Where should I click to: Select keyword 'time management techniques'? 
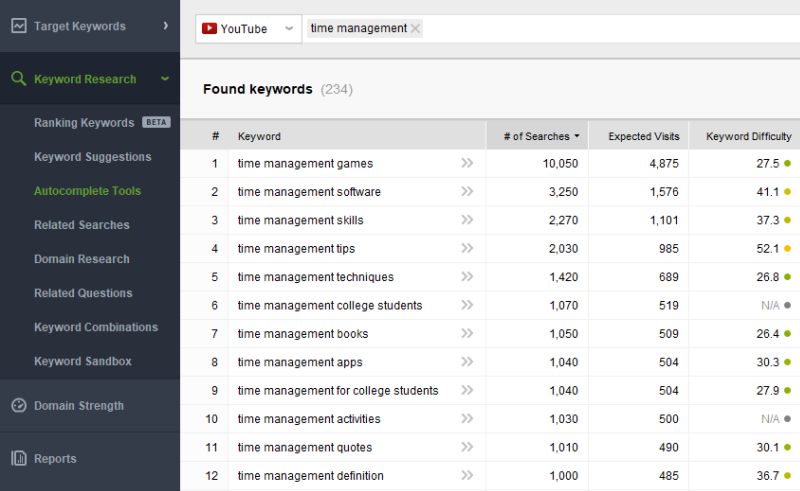[316, 277]
